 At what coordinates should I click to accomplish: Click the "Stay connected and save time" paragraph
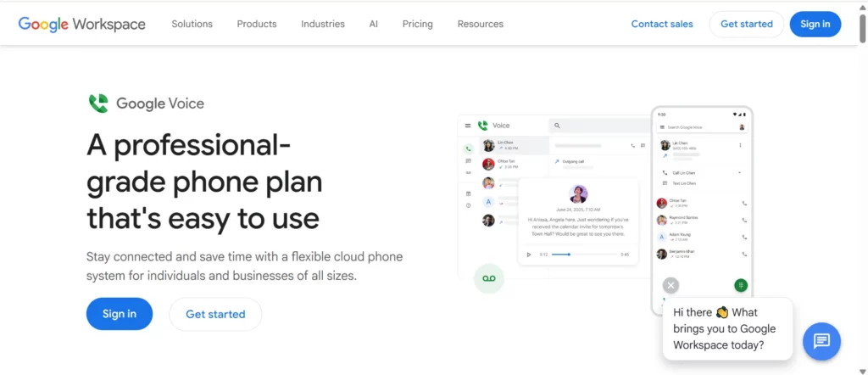pyautogui.click(x=244, y=266)
